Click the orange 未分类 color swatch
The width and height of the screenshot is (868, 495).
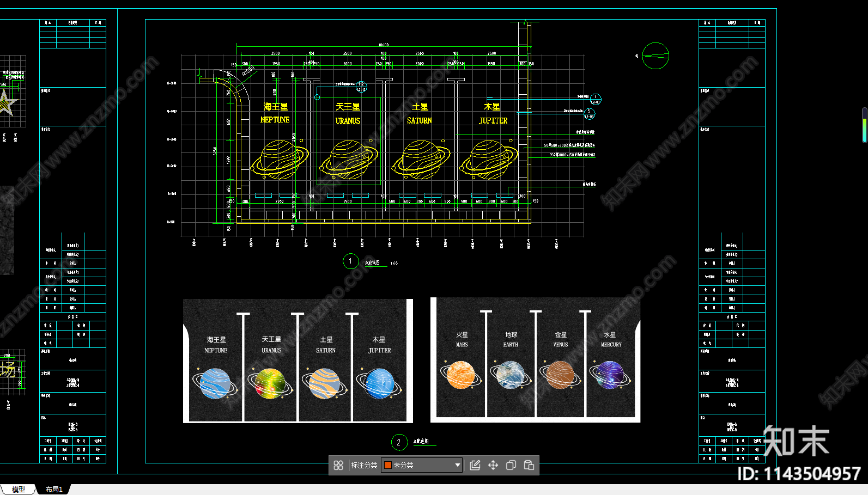tap(388, 465)
